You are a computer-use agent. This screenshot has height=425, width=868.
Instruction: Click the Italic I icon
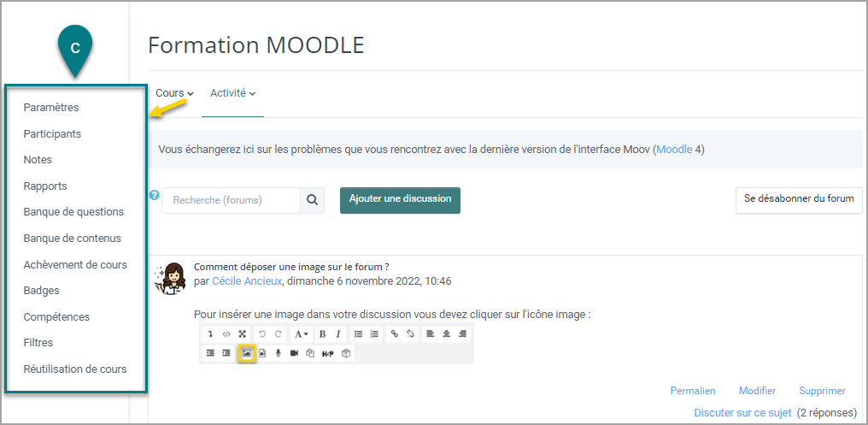pyautogui.click(x=337, y=334)
